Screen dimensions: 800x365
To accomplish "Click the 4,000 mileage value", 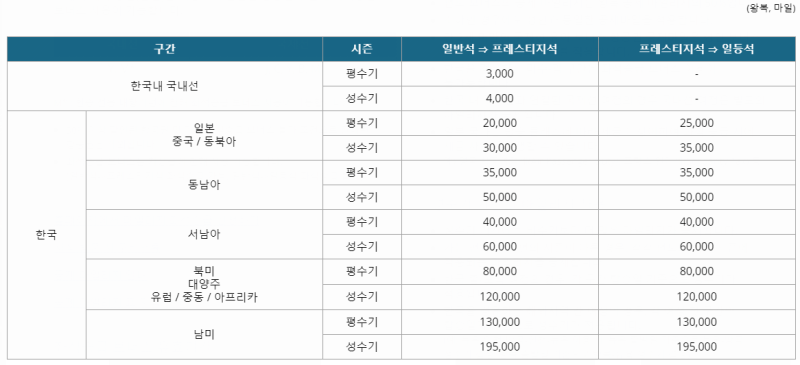I will coord(499,98).
